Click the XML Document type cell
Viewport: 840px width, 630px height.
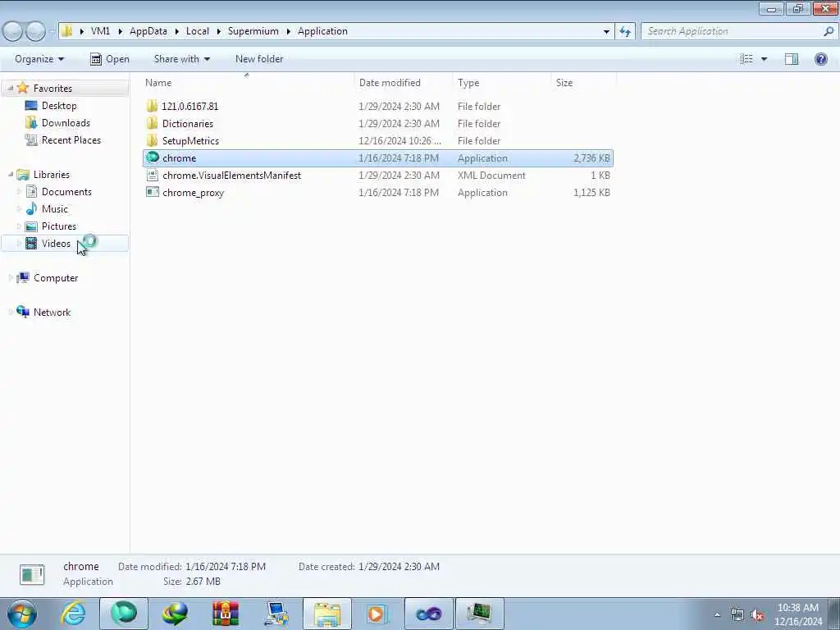click(491, 176)
